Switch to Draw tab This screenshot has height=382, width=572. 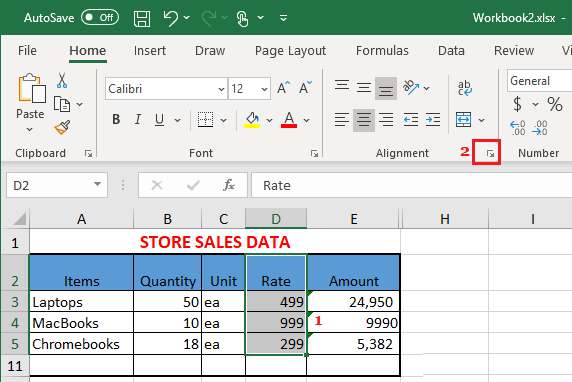(x=210, y=51)
